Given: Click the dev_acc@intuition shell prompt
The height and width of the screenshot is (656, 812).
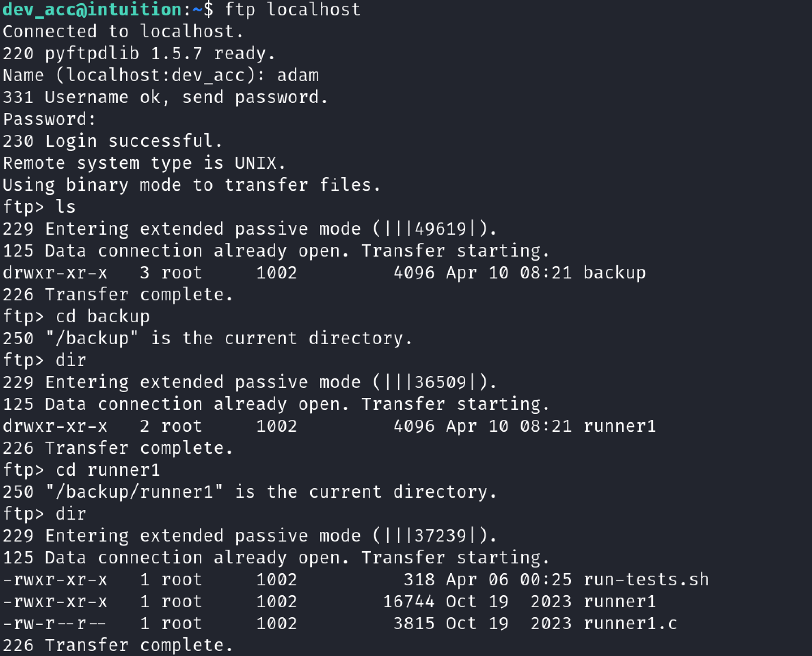Looking at the screenshot, I should coord(93,9).
